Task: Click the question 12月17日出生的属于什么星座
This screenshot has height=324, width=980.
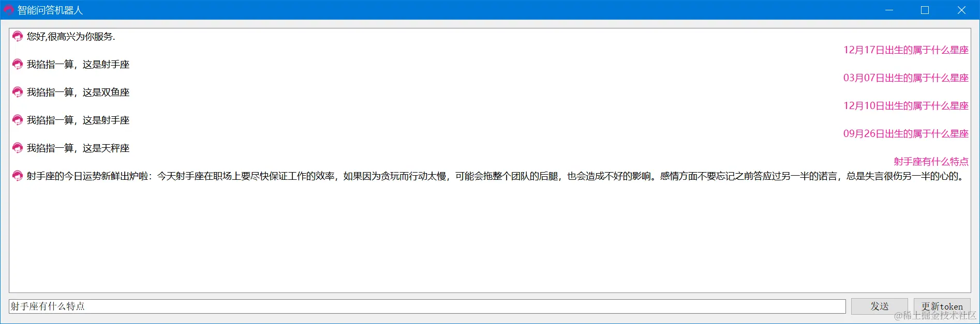Action: (x=906, y=50)
